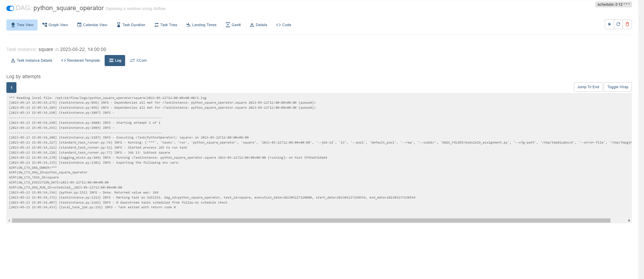The height and width of the screenshot is (279, 644).
Task: Click the 'Squaring a number using Airflow' description
Action: (136, 9)
